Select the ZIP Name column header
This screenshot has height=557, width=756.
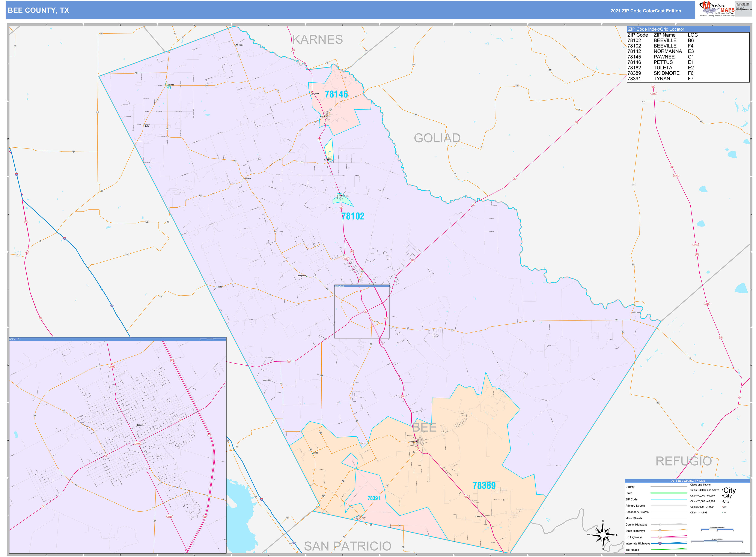[665, 35]
